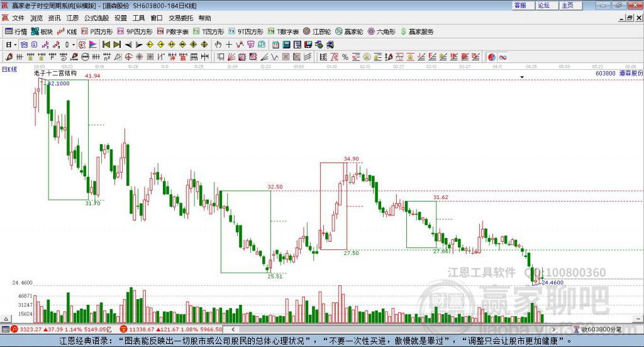Click the calendar date icon
This screenshot has height=347, width=644.
coord(275,45)
